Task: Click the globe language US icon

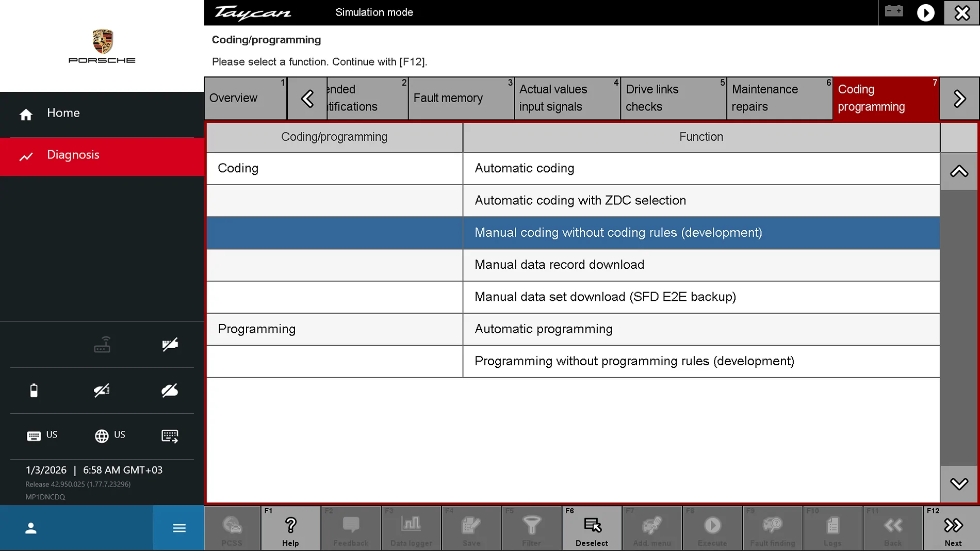Action: 102,436
